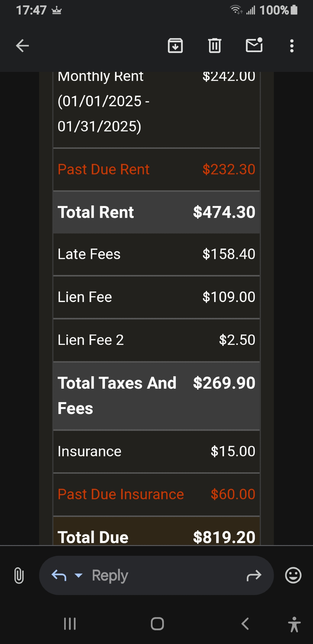Open Android recent apps button
Image resolution: width=313 pixels, height=644 pixels.
(x=70, y=624)
